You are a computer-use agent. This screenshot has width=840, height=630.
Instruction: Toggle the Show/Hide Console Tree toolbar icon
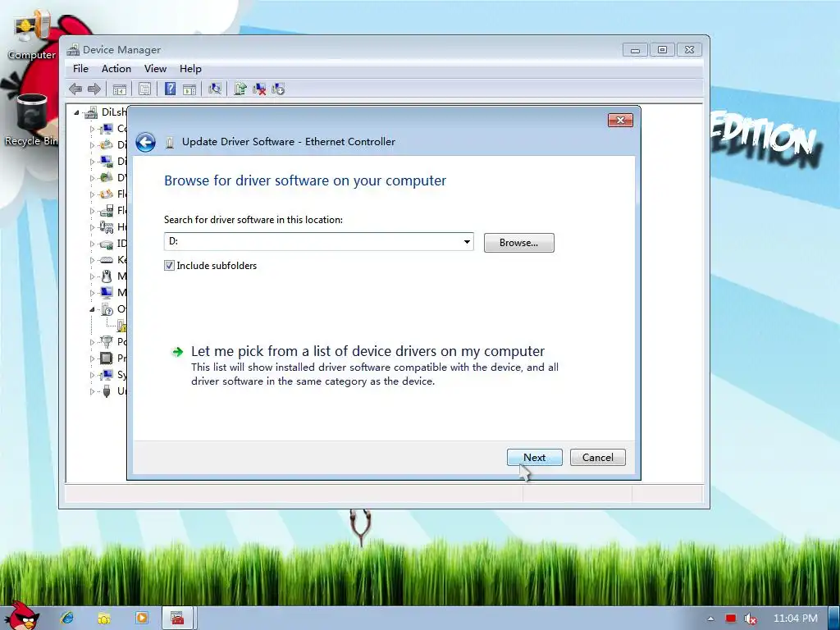tap(120, 89)
